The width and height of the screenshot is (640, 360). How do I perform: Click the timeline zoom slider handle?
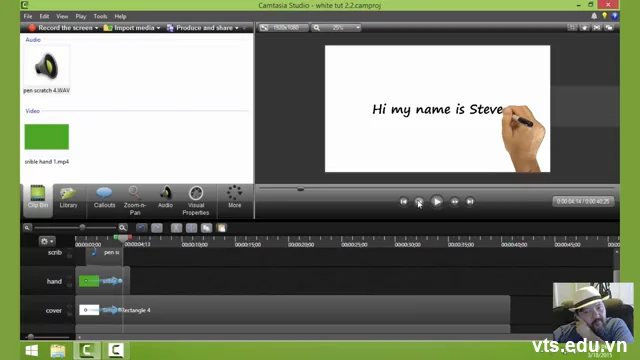pyautogui.click(x=82, y=227)
